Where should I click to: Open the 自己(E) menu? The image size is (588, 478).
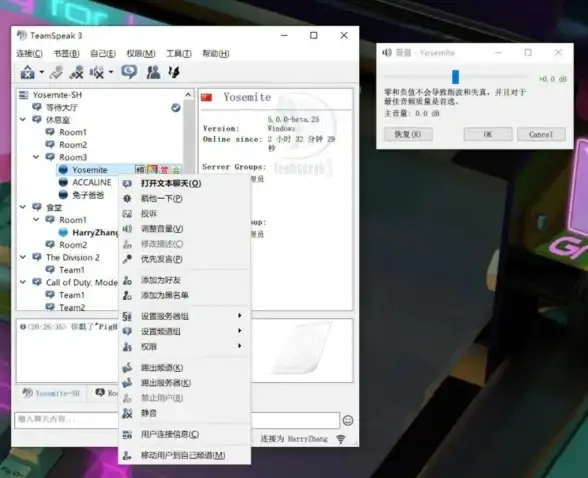tap(103, 54)
